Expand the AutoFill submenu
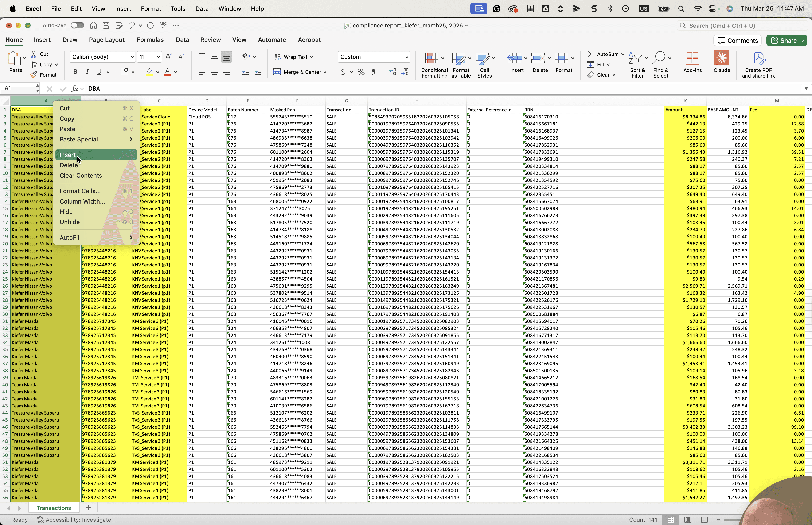The height and width of the screenshot is (525, 812). pos(96,237)
